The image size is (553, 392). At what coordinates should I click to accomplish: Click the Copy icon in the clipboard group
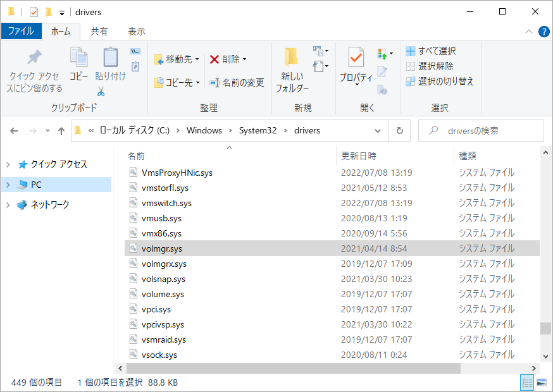pyautogui.click(x=79, y=57)
